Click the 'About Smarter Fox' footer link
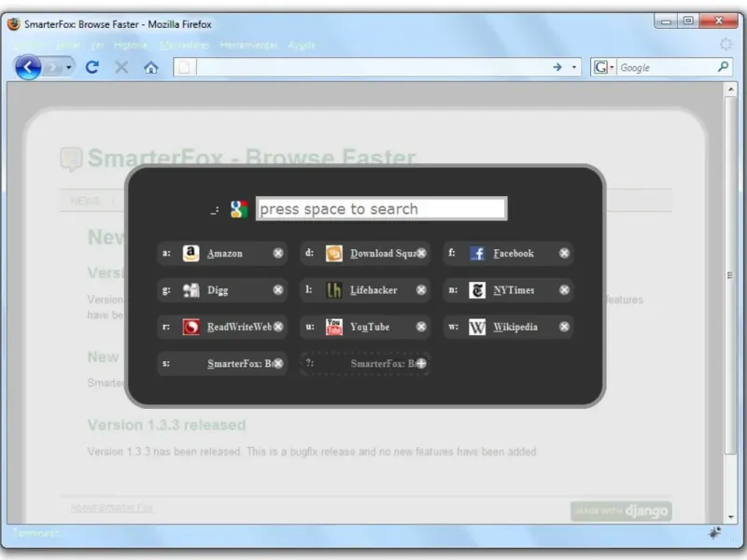 click(111, 508)
